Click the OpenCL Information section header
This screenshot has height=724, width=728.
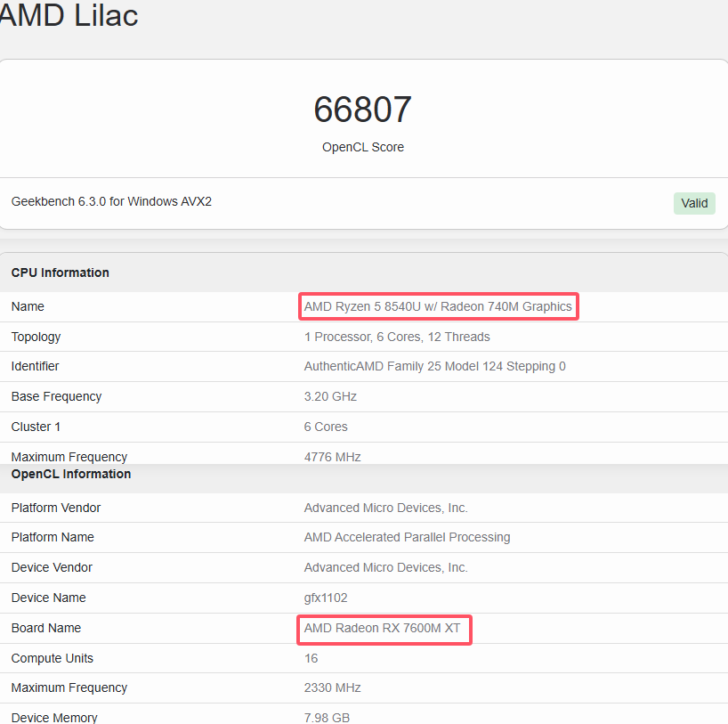[x=71, y=474]
